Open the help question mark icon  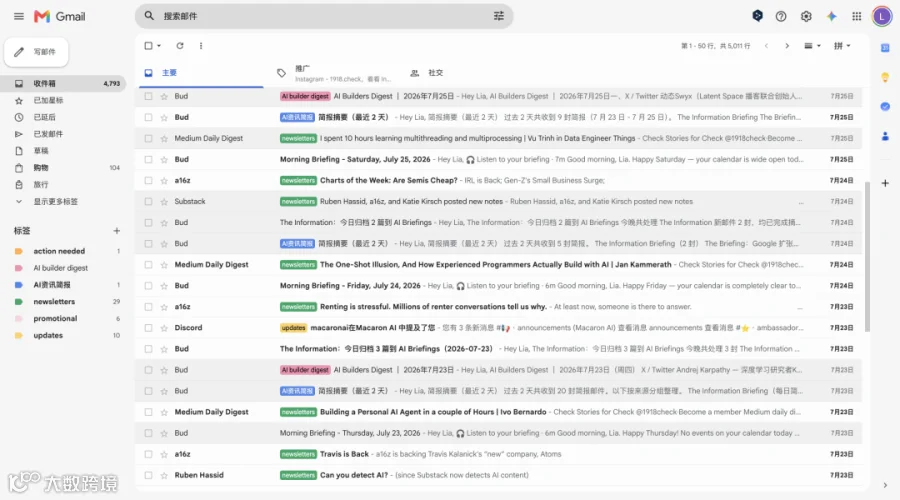[x=781, y=16]
